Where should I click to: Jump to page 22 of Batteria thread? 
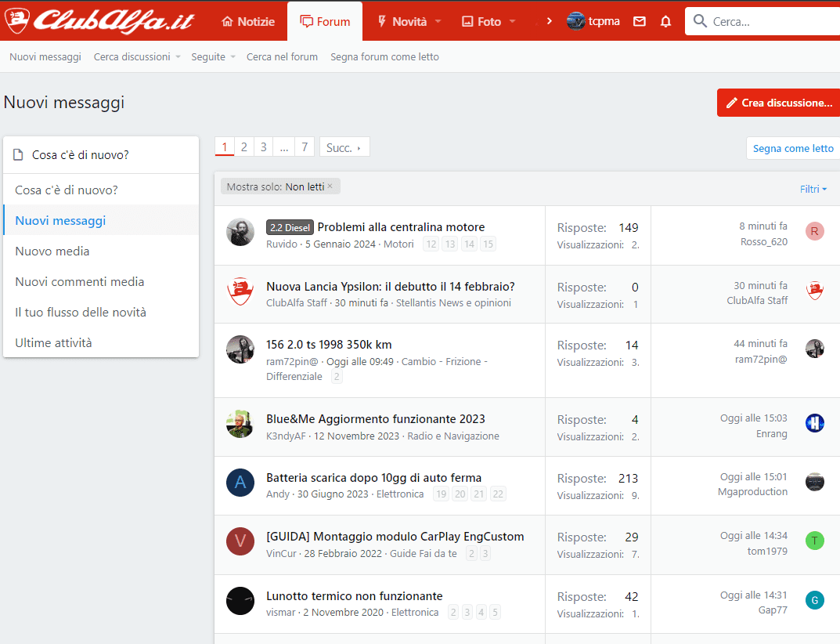pos(498,494)
